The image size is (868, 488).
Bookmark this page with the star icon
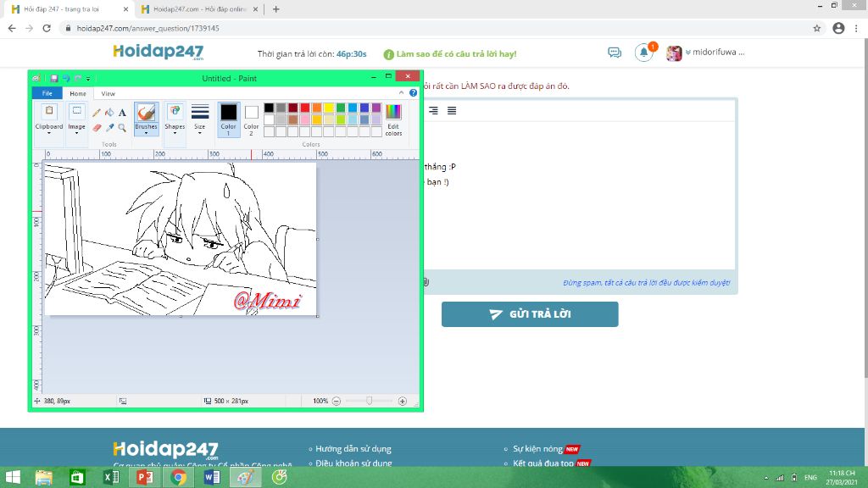(x=816, y=28)
